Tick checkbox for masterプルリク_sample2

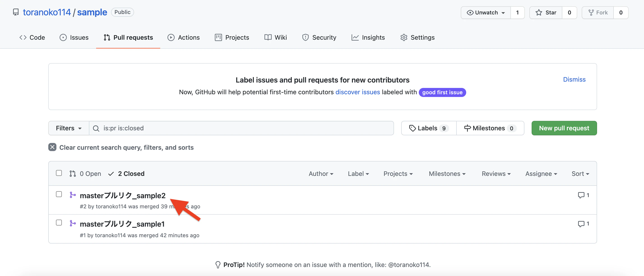pyautogui.click(x=59, y=194)
